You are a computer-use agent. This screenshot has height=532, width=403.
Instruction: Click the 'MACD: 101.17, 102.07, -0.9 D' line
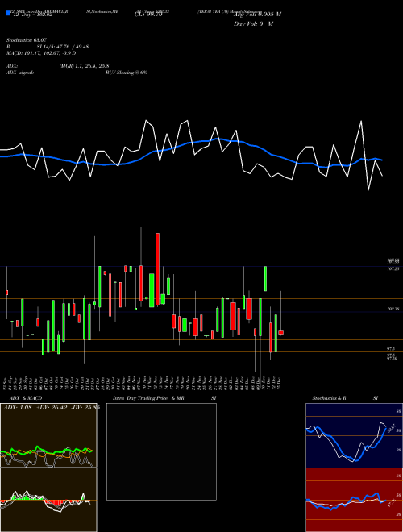[41, 53]
